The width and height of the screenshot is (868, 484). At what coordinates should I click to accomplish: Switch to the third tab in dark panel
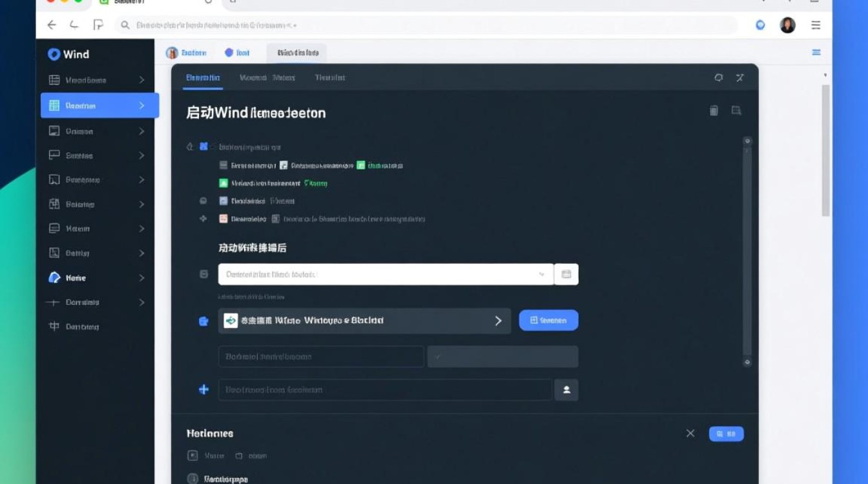(329, 77)
